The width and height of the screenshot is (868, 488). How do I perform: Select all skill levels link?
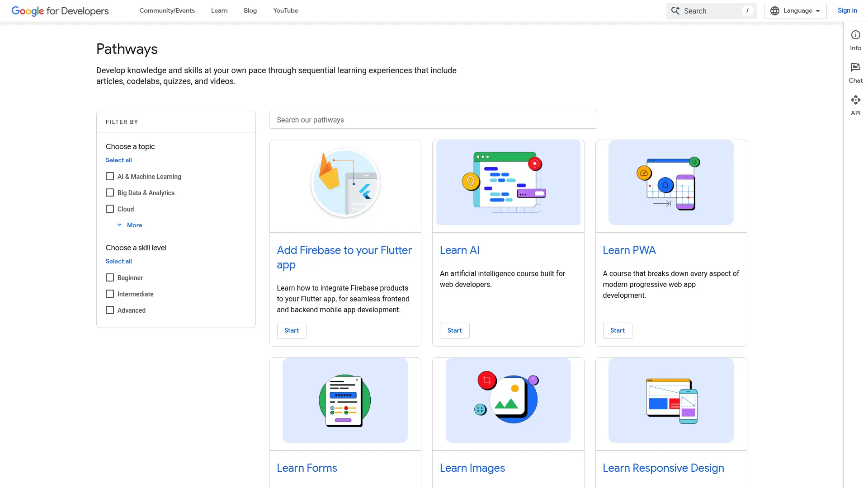[119, 261]
